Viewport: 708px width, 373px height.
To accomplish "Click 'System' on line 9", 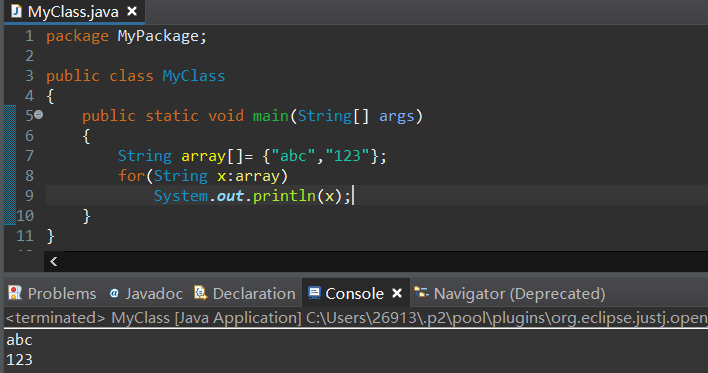I will click(181, 196).
